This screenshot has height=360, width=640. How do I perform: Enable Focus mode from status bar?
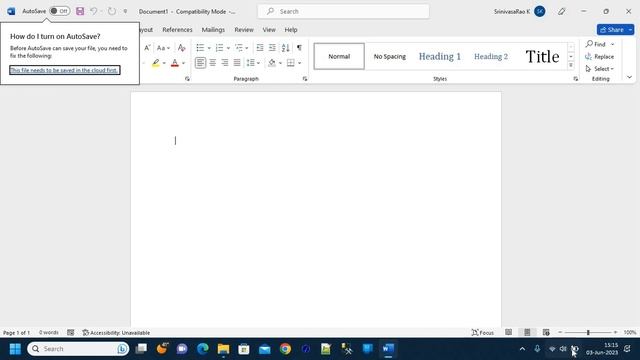point(482,333)
